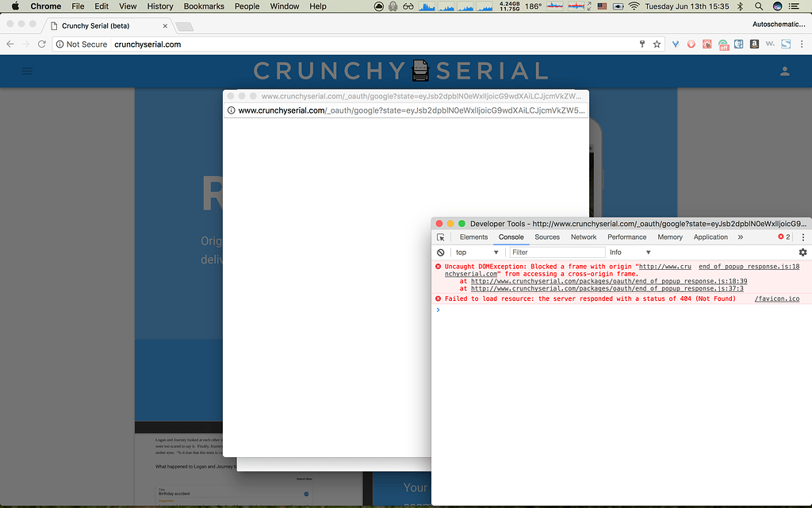Open the Bookmarks menu
The height and width of the screenshot is (508, 812).
tap(204, 6)
